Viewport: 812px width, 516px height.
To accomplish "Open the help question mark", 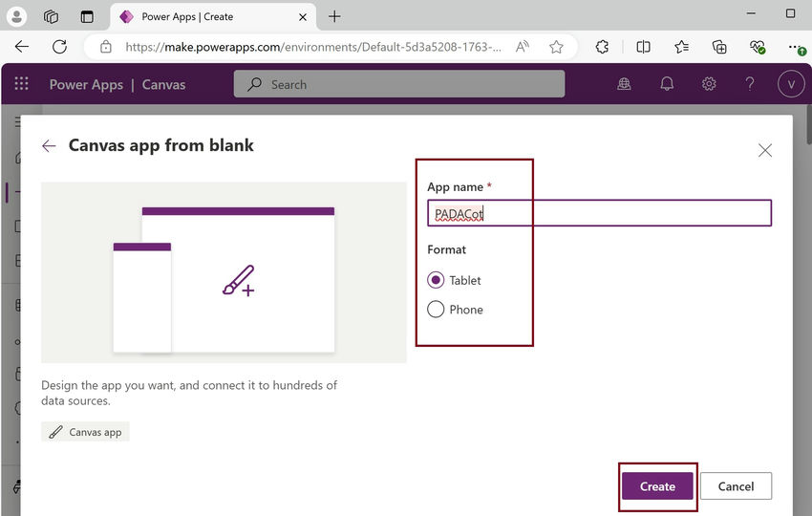I will click(750, 83).
